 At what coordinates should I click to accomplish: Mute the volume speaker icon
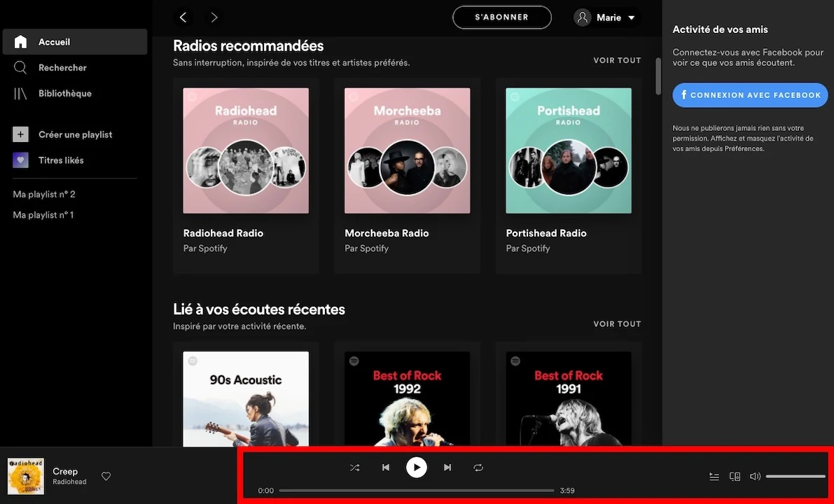point(755,477)
